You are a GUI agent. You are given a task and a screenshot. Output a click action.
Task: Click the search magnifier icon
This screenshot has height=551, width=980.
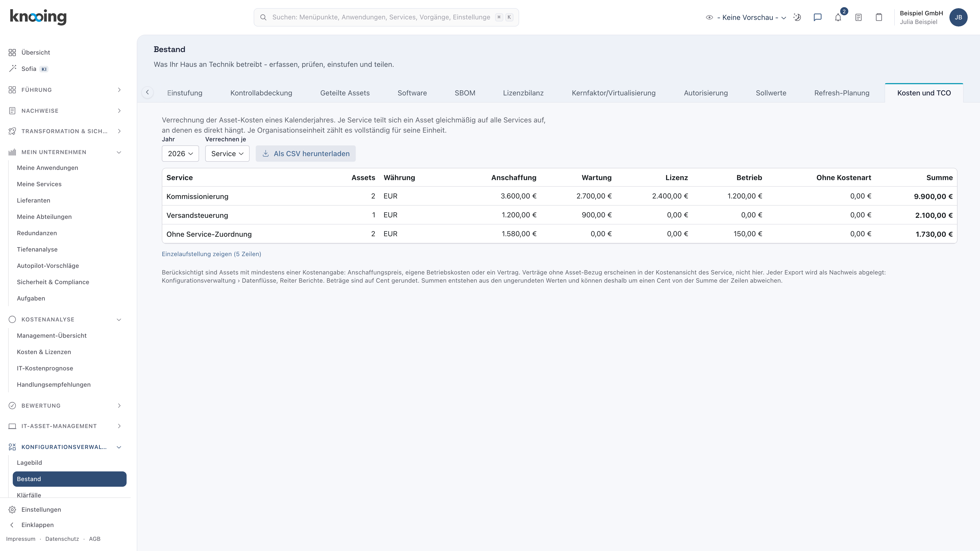point(263,17)
